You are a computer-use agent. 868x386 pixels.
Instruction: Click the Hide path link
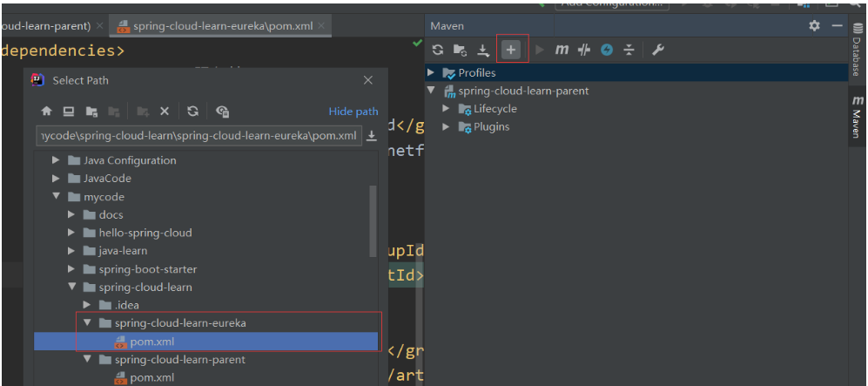(353, 112)
